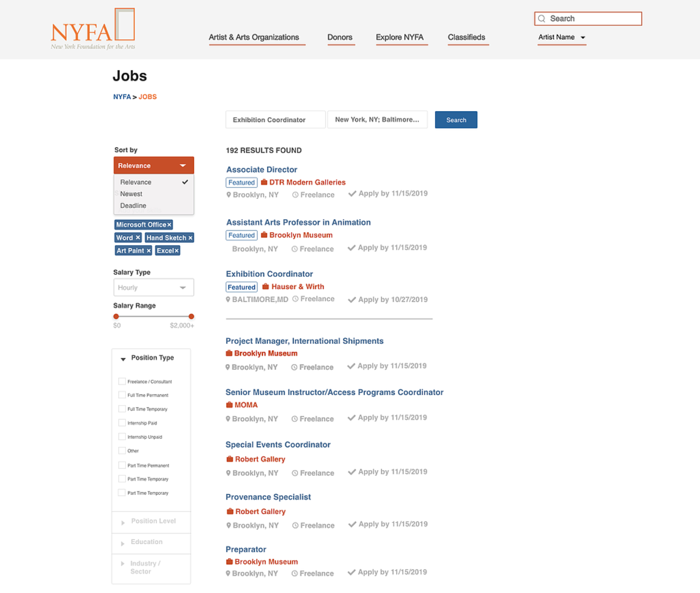
Task: Check the Internship Paid box
Action: coord(122,423)
